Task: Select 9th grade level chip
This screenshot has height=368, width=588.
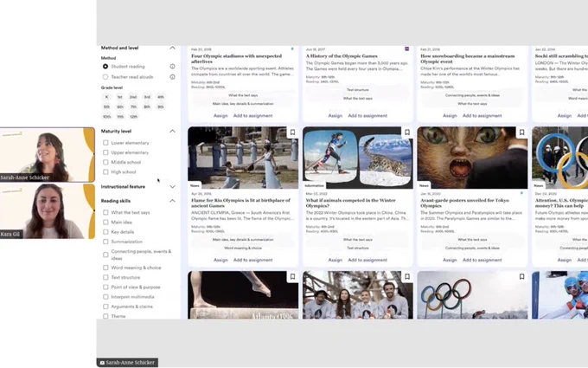Action: click(x=161, y=107)
